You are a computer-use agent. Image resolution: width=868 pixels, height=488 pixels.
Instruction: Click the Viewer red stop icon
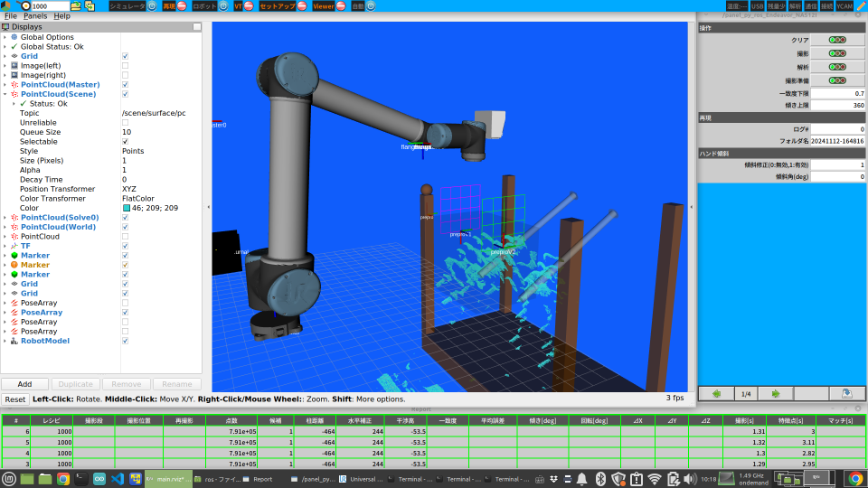click(x=343, y=5)
